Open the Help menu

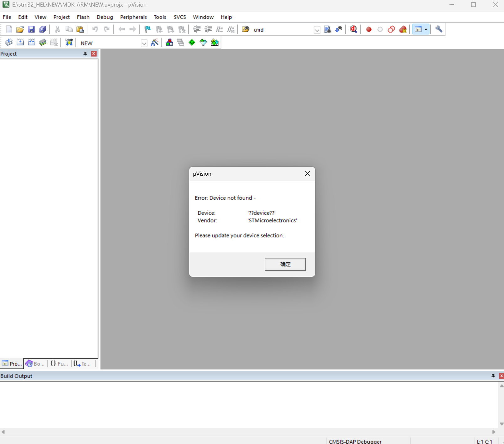[226, 17]
